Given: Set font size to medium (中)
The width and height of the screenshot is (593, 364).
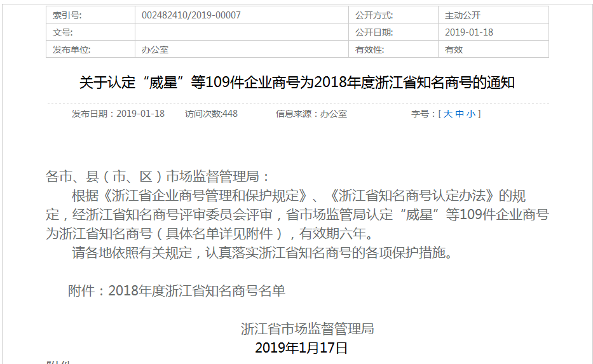Looking at the screenshot, I should (x=460, y=114).
